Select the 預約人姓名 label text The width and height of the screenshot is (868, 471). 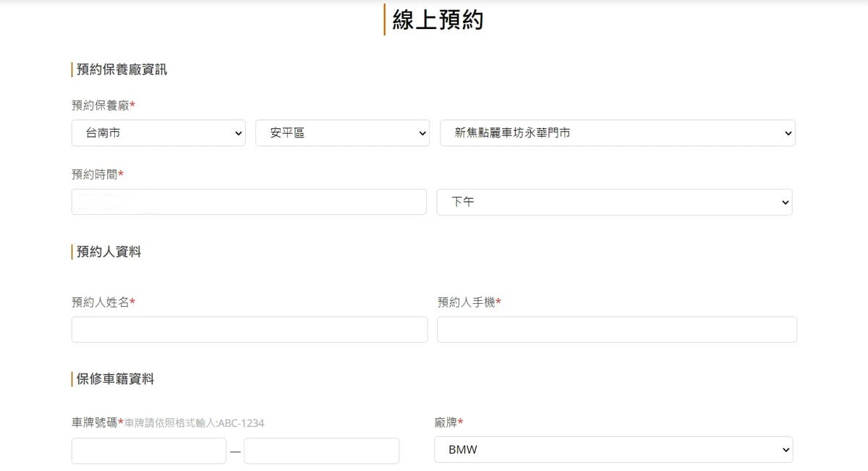[101, 302]
